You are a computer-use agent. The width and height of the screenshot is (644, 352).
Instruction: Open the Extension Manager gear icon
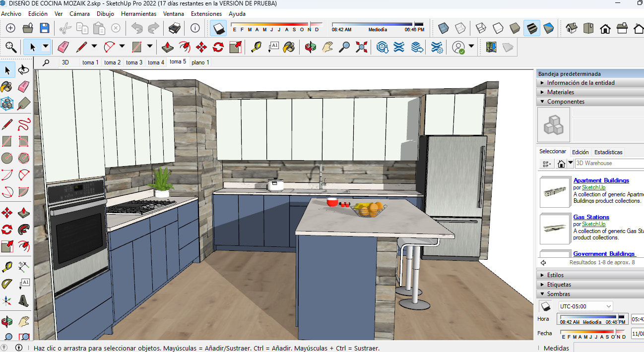point(437,47)
